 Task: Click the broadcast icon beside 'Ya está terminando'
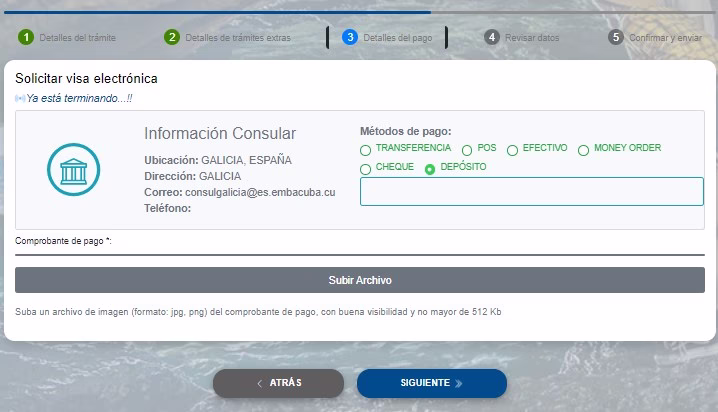tap(20, 98)
